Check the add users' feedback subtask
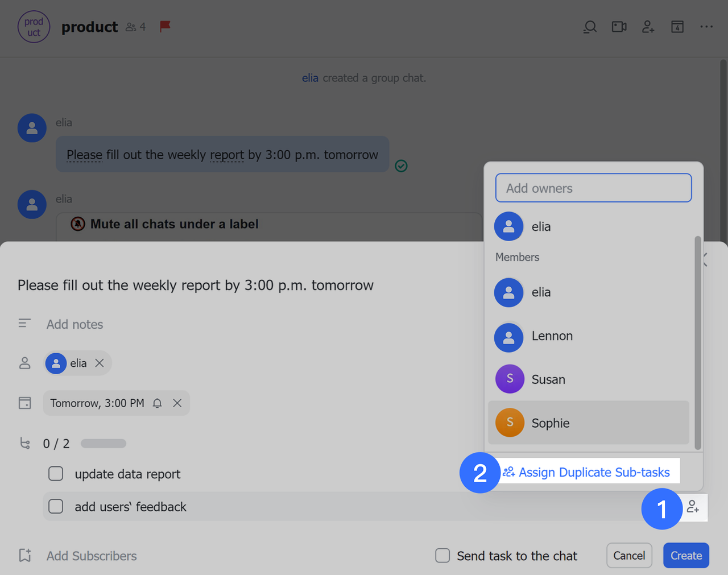Image resolution: width=728 pixels, height=575 pixels. point(56,506)
